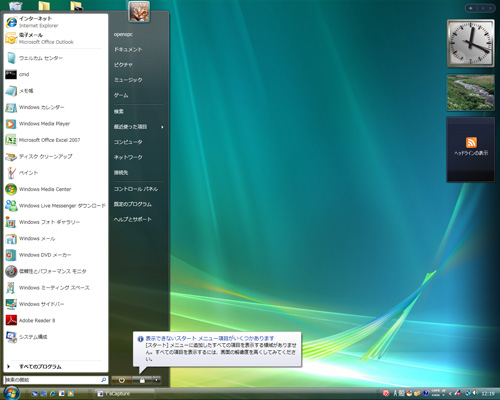Open Adobe Reader 8
Image resolution: width=500 pixels, height=400 pixels.
[x=56, y=320]
